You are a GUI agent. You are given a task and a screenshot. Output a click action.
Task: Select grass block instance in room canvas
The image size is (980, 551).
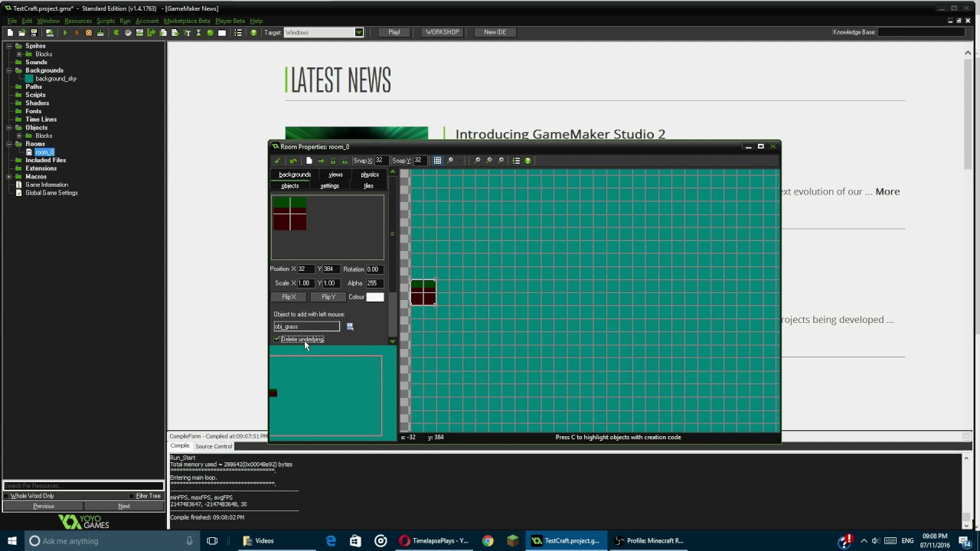(x=423, y=292)
